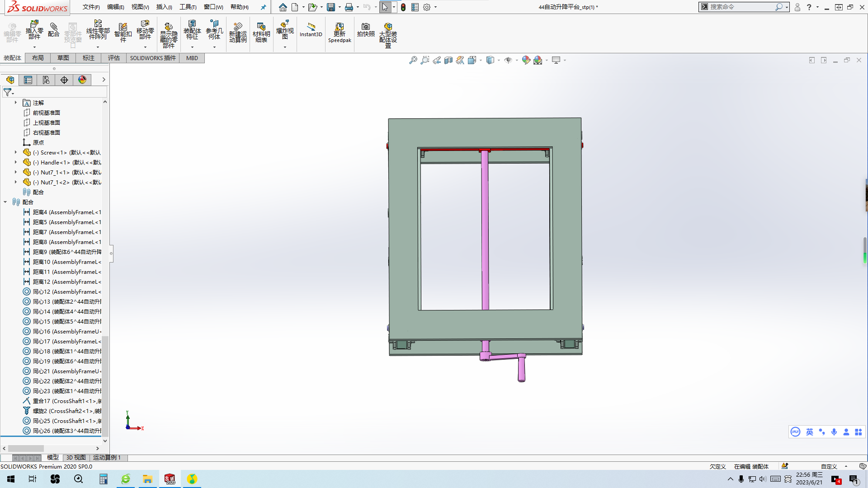Click the Exploded View (爆炸视图) tool
Screen dimensions: 868x488
(285, 31)
